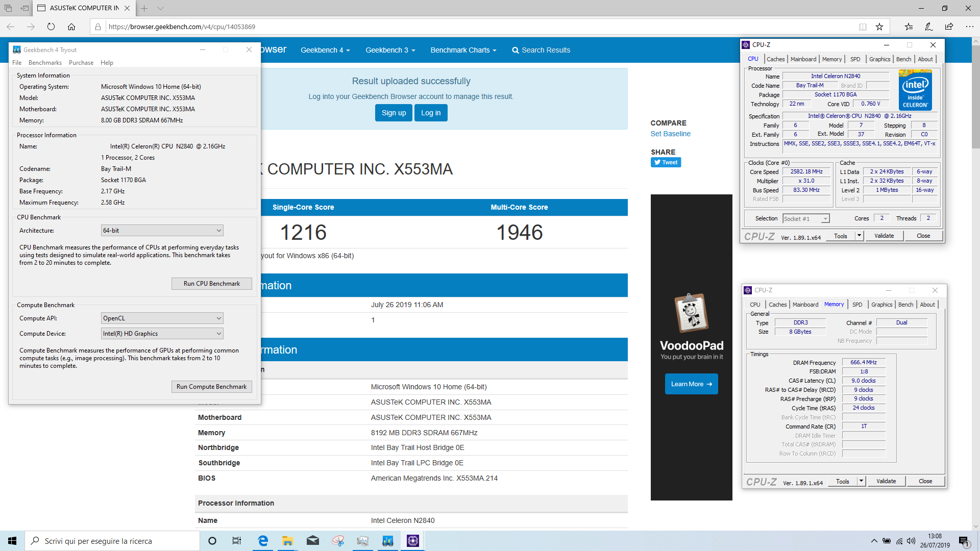
Task: Add notes with the pen icon
Action: (x=929, y=27)
